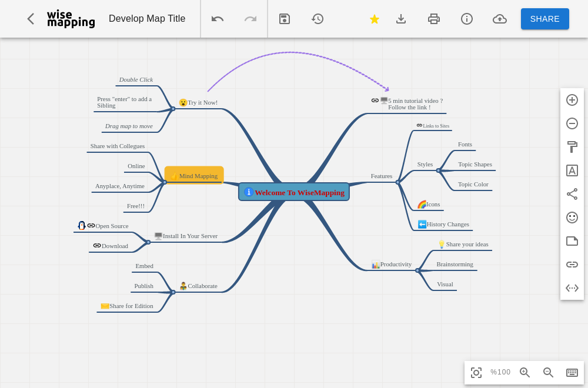
Task: Select the Collaborate topic
Action: click(x=198, y=286)
